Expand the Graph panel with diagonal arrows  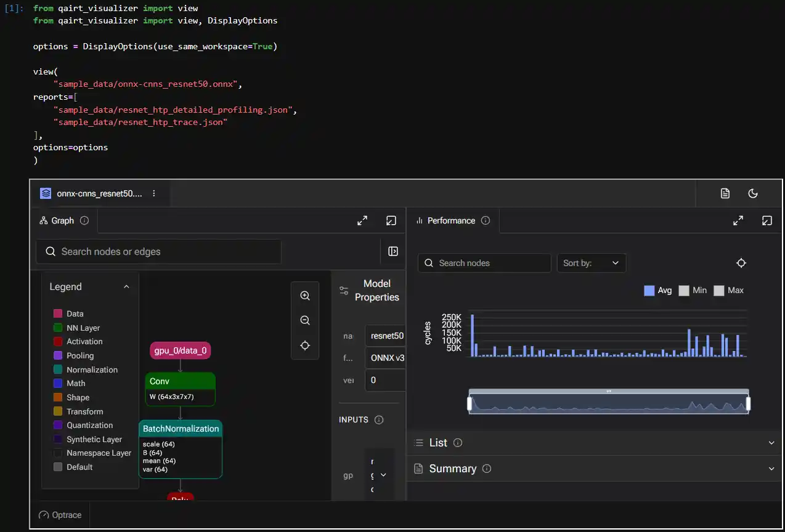[x=362, y=220]
